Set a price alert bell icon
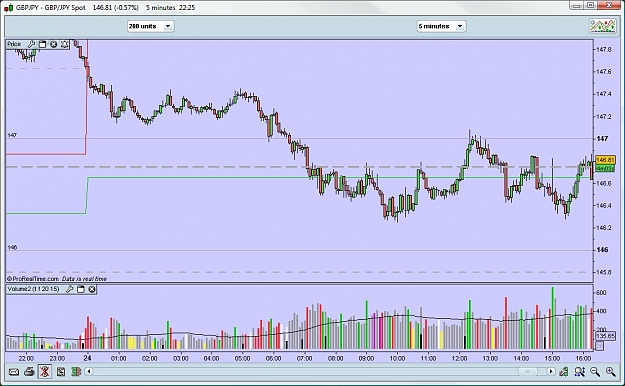 pos(64,44)
